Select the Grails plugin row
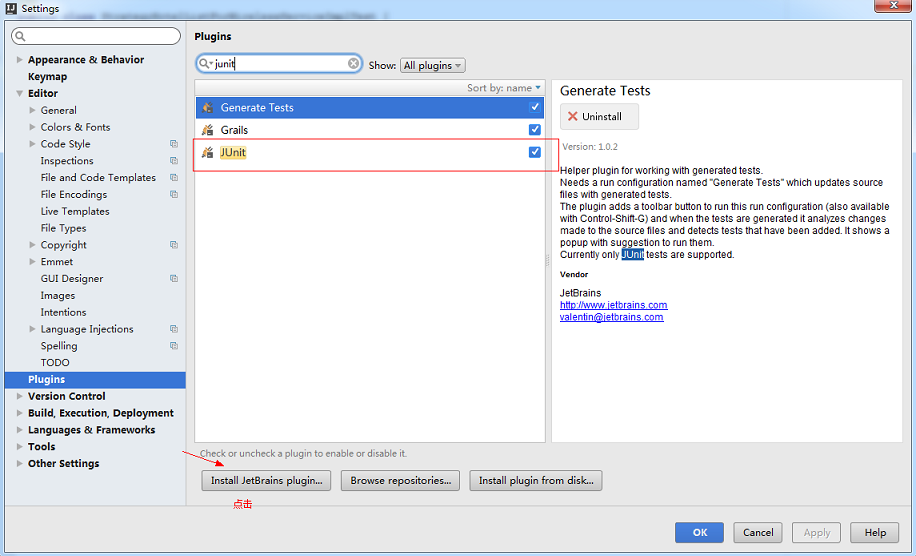Viewport: 916px width, 556px height. [x=370, y=130]
